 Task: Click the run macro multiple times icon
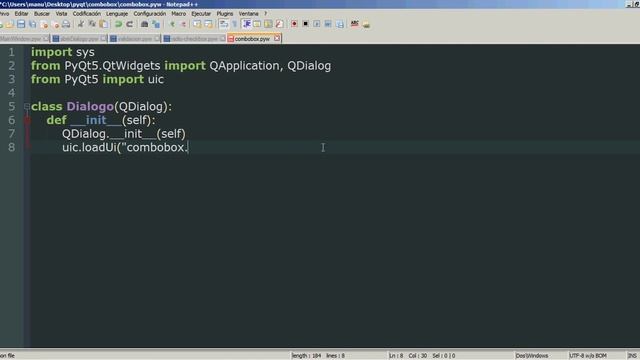coord(328,24)
